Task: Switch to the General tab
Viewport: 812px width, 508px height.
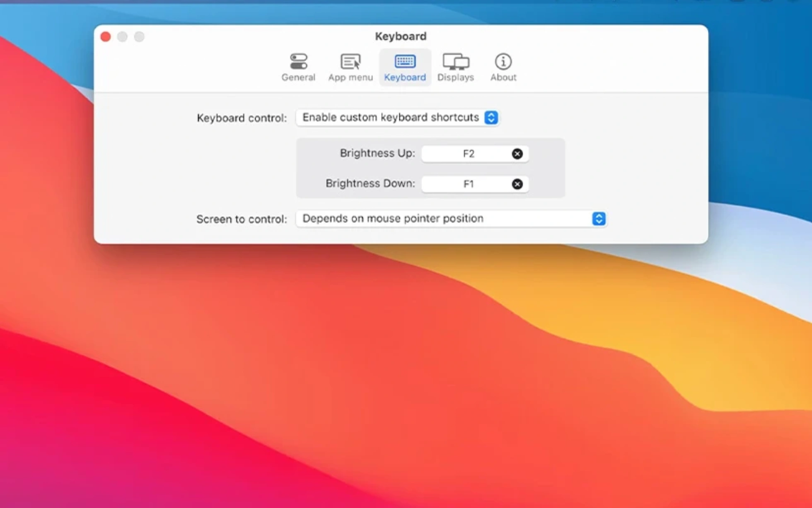Action: point(298,67)
